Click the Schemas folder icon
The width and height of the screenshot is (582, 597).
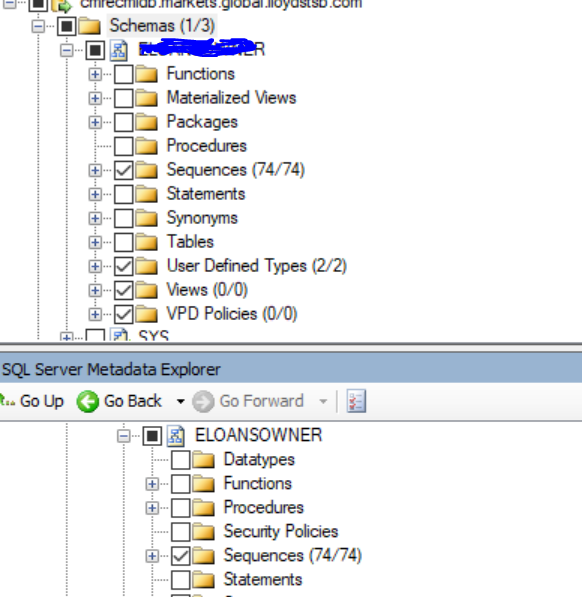tap(89, 26)
